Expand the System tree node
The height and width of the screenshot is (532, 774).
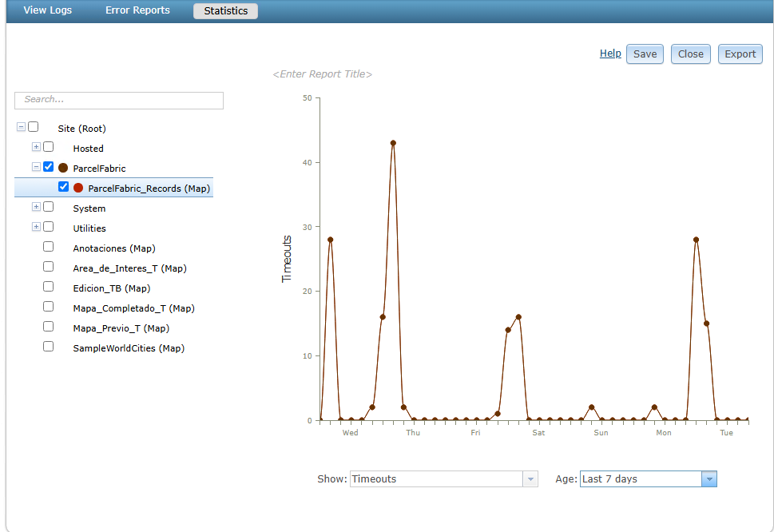coord(35,206)
